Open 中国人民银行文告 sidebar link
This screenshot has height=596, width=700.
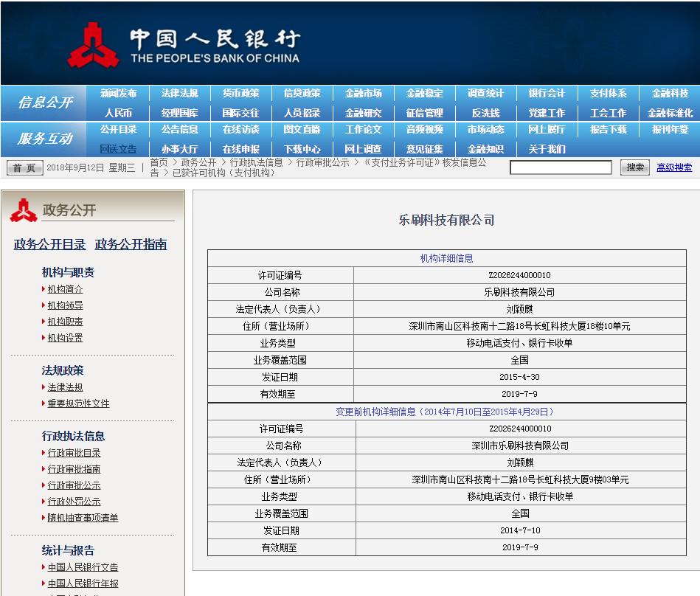pyautogui.click(x=83, y=567)
